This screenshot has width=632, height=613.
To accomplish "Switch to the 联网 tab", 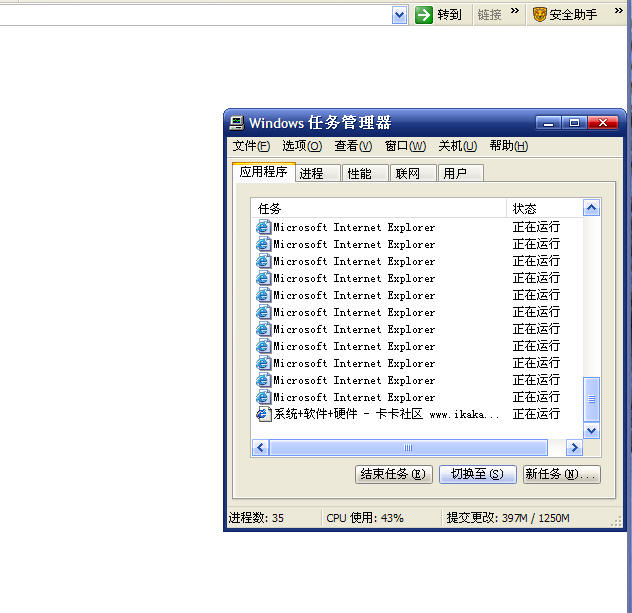I will [413, 174].
